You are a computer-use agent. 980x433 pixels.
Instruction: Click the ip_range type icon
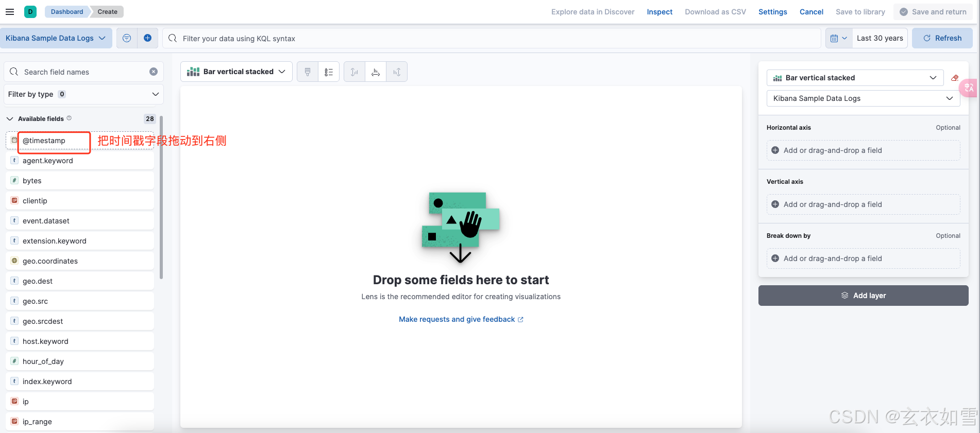(14, 421)
